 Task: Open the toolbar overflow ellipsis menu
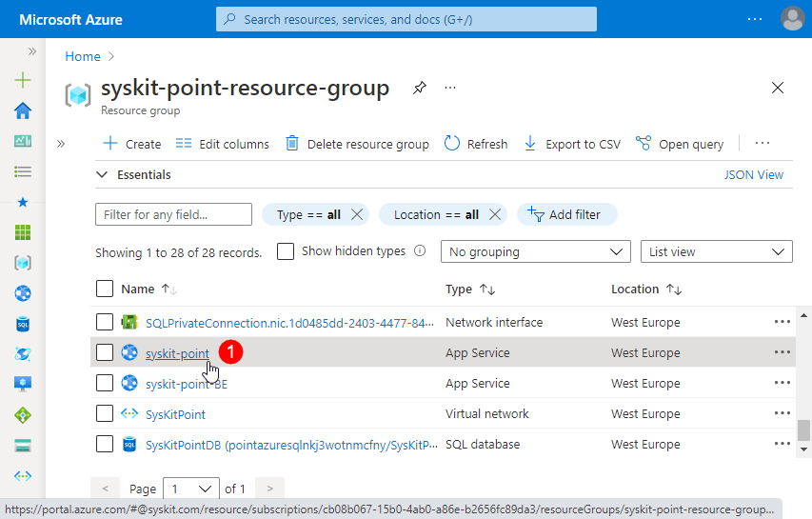pyautogui.click(x=762, y=144)
